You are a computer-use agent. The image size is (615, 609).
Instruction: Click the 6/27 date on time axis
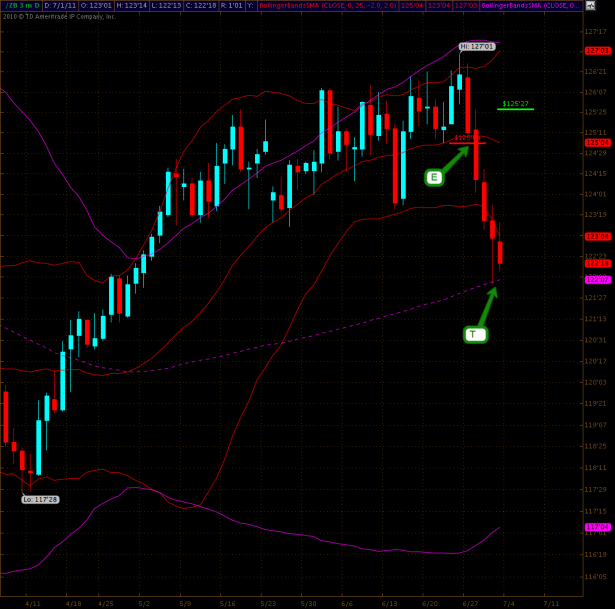coord(470,603)
